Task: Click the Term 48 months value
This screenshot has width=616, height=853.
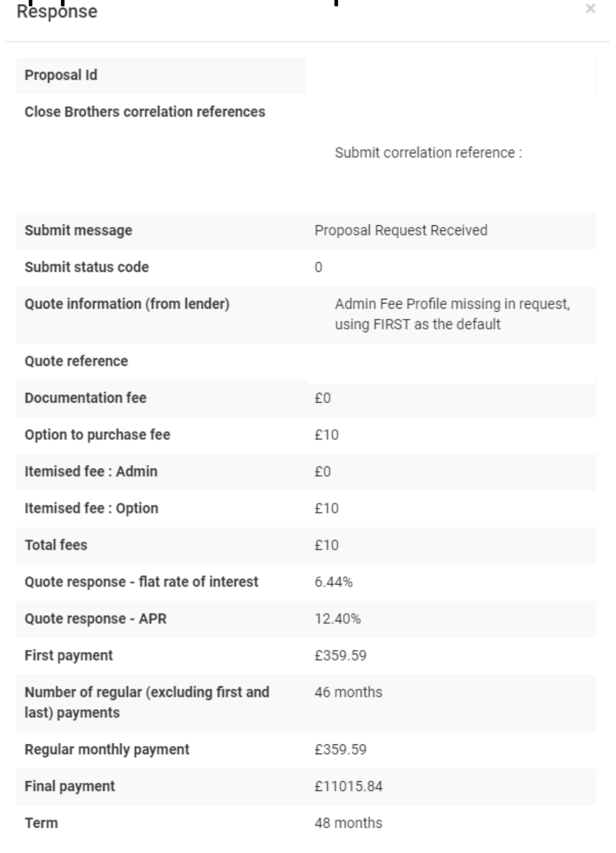Action: (348, 824)
